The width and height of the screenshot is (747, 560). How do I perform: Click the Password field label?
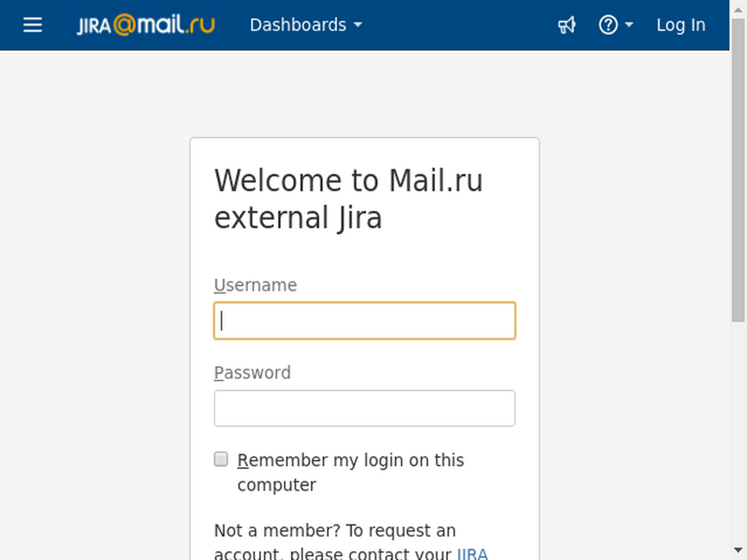(x=252, y=373)
